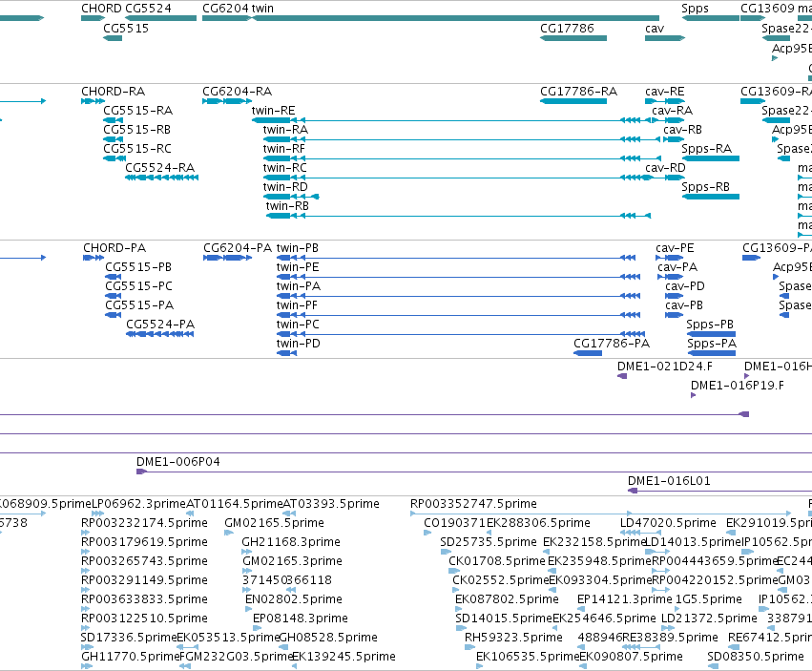Select the Spps-PA protein label
812x671 pixels.
click(x=712, y=344)
